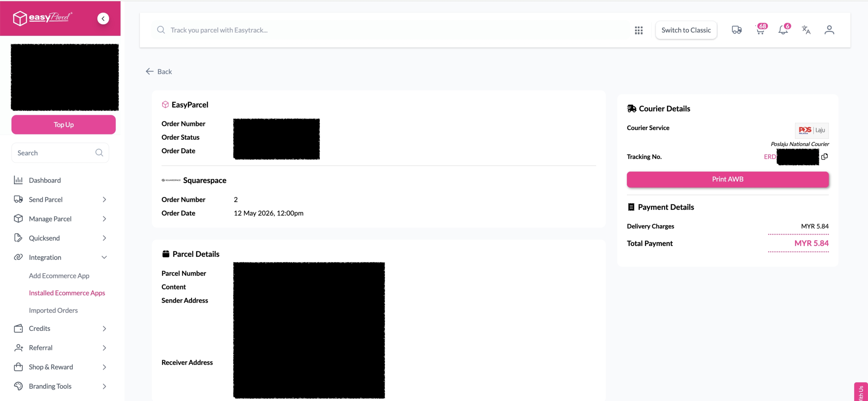868x401 pixels.
Task: Click the Print AWB button
Action: tap(728, 179)
